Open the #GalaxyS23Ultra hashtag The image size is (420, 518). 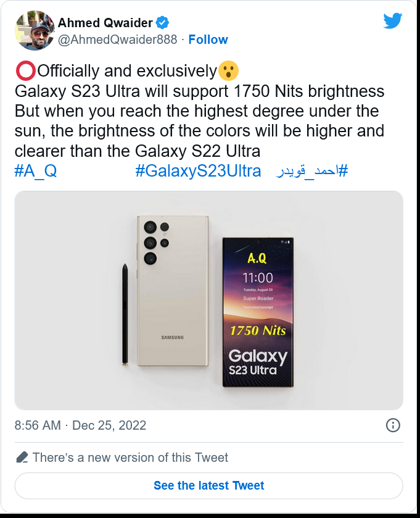(198, 171)
